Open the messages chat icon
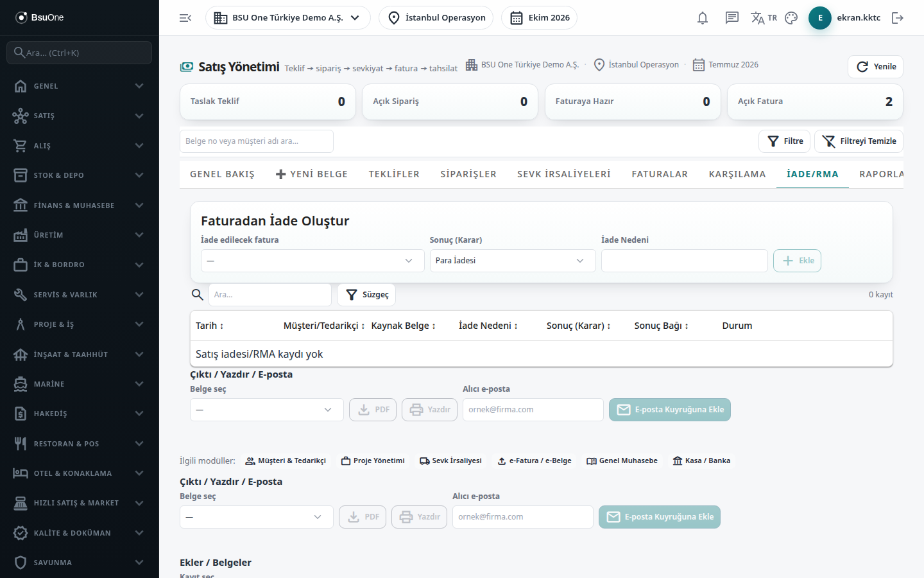 click(x=732, y=18)
